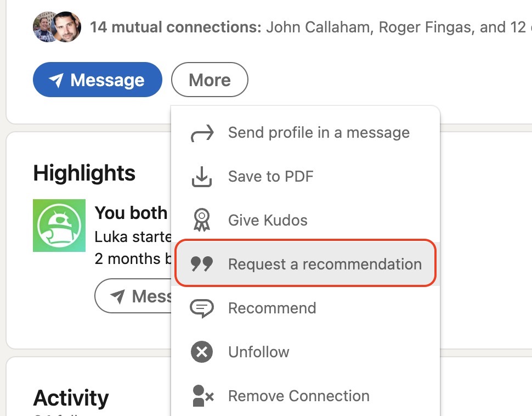
Task: Open the More dropdown button
Action: point(210,80)
